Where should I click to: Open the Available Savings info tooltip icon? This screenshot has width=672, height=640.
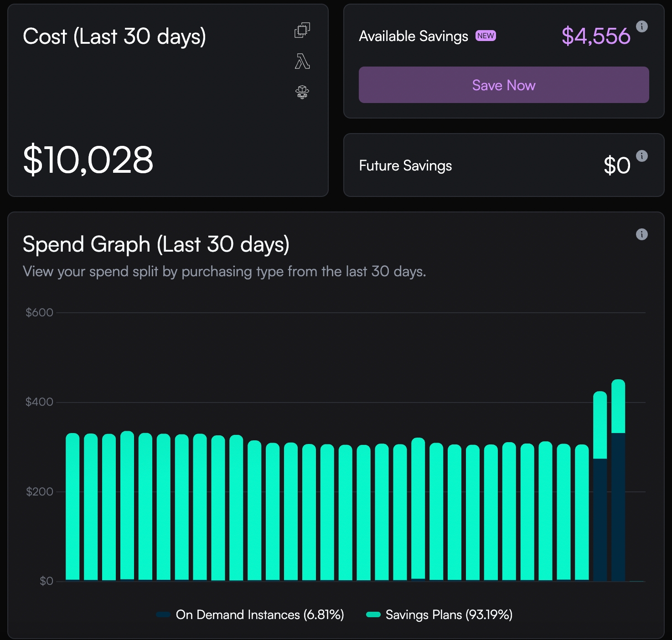pyautogui.click(x=641, y=26)
